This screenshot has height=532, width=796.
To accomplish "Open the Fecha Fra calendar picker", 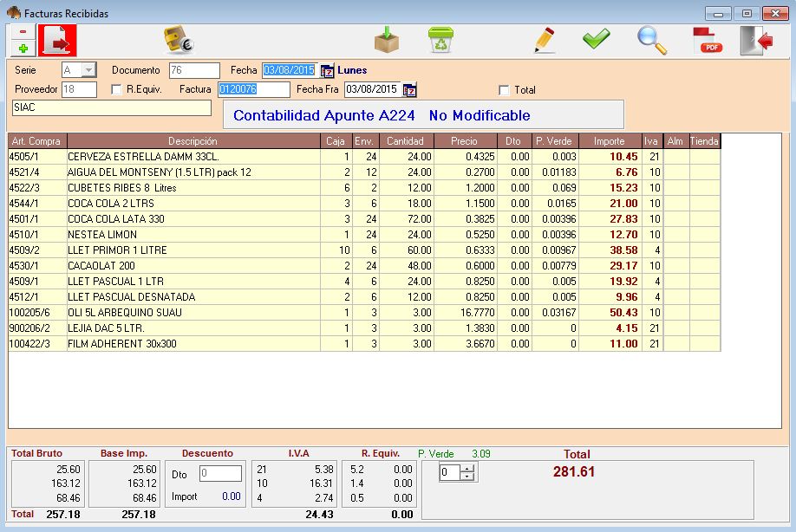I will click(x=410, y=89).
